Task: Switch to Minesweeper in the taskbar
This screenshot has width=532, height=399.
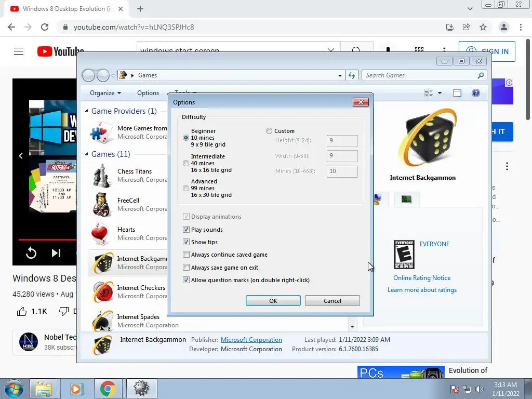Action: 141,389
